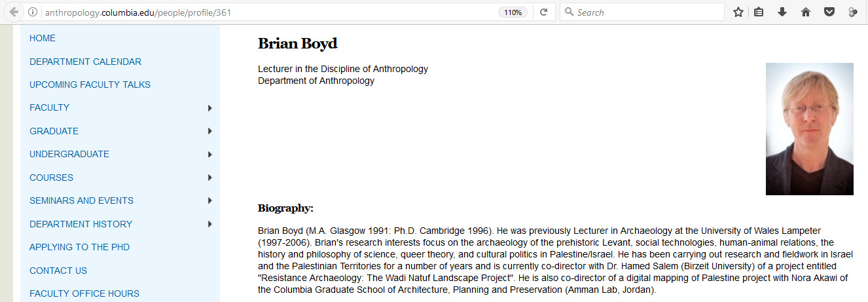The width and height of the screenshot is (868, 302).
Task: Reset the 110% zoom level indicator
Action: coord(513,12)
